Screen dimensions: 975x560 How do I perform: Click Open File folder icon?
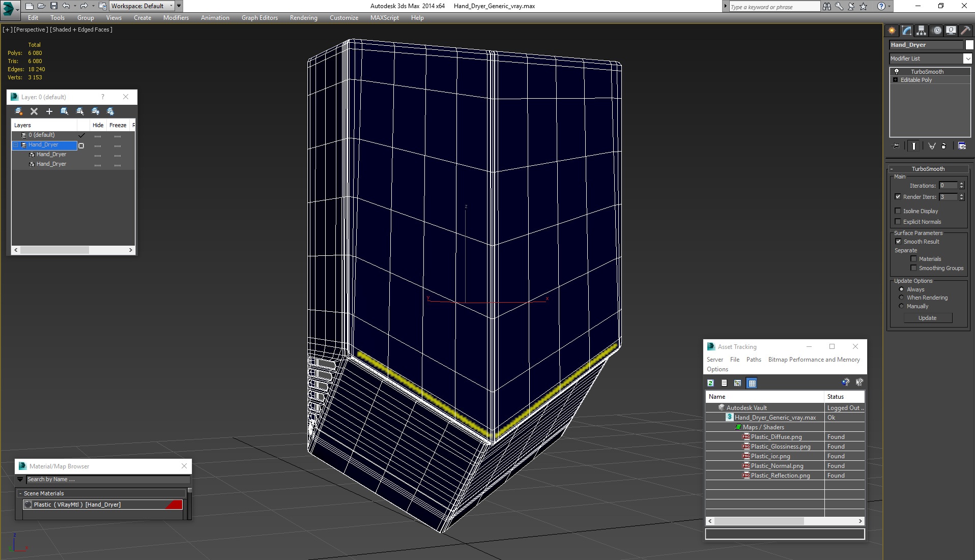tap(42, 6)
